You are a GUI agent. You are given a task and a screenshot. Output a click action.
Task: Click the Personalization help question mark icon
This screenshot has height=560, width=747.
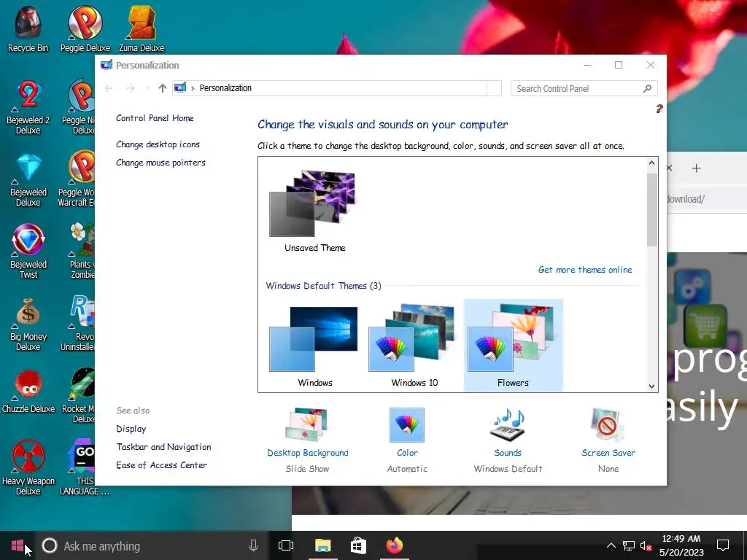(x=659, y=109)
